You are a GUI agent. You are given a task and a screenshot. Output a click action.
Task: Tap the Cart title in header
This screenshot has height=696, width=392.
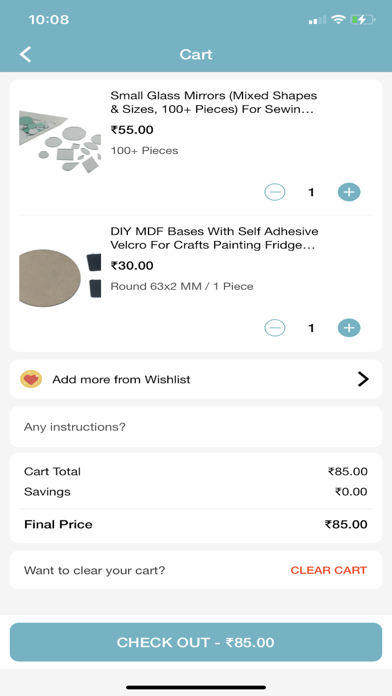point(196,54)
